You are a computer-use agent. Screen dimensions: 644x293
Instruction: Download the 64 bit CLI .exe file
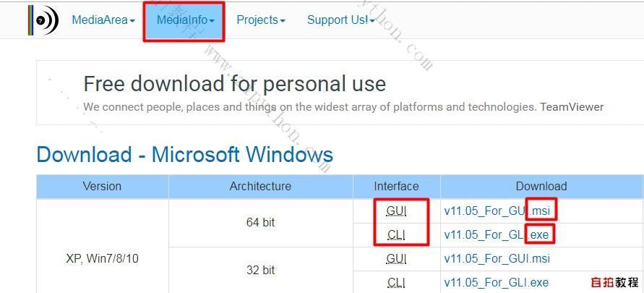pos(496,234)
